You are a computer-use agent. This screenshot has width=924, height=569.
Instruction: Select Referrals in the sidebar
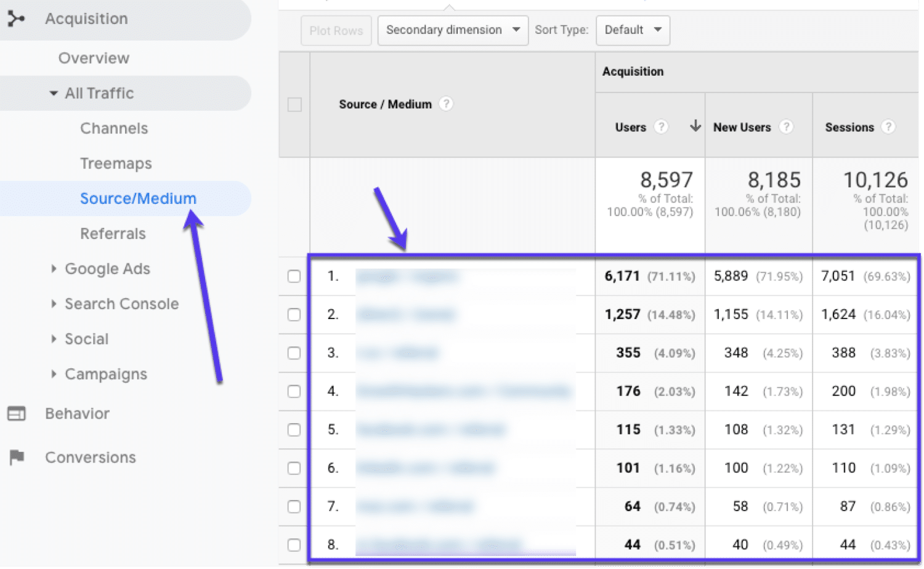pyautogui.click(x=113, y=233)
